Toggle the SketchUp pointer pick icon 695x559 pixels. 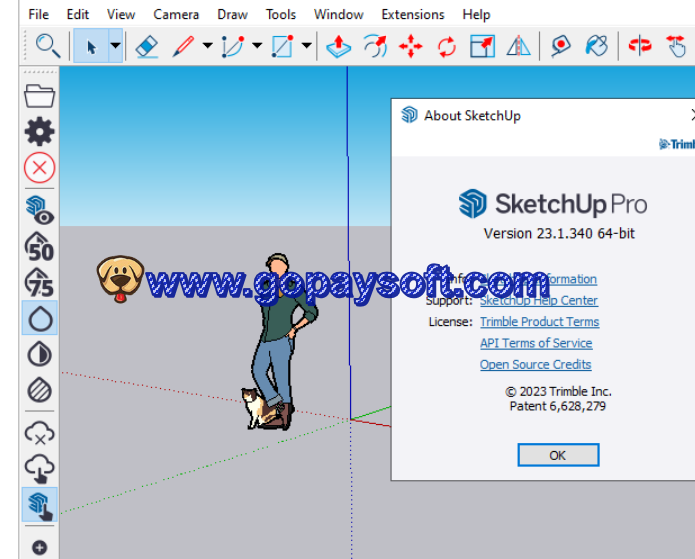pyautogui.click(x=40, y=504)
